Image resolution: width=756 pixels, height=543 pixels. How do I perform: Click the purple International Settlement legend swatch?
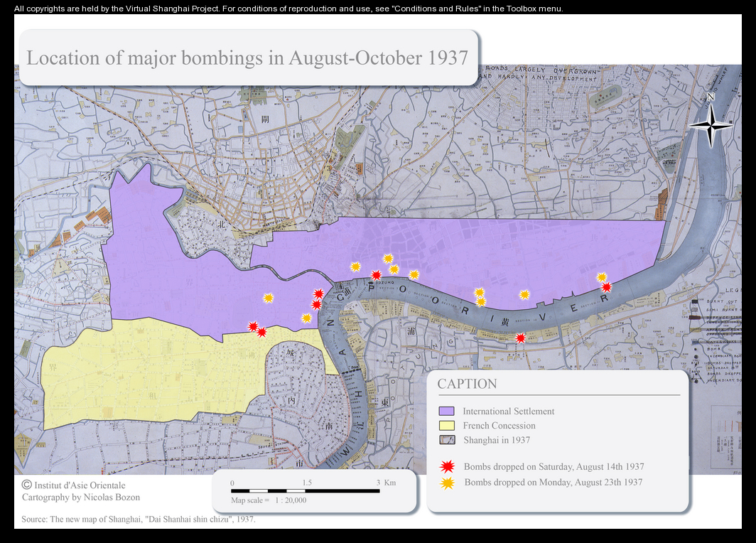coord(446,412)
